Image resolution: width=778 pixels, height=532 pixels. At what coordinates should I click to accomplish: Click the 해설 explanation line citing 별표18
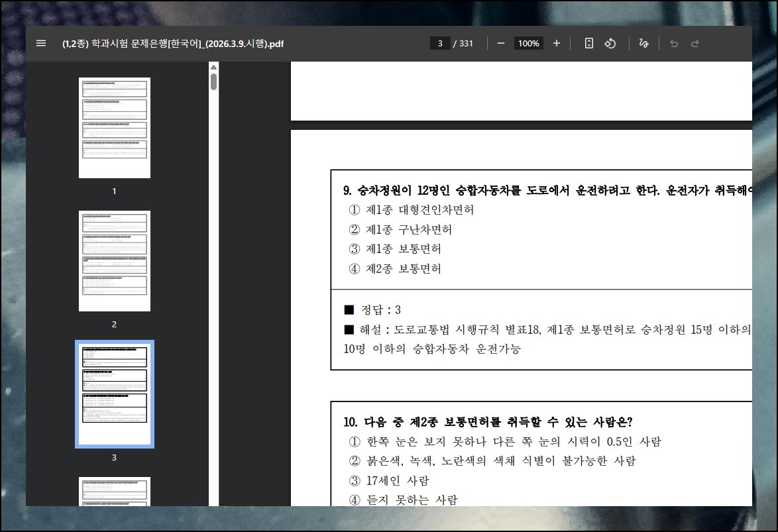click(x=547, y=330)
